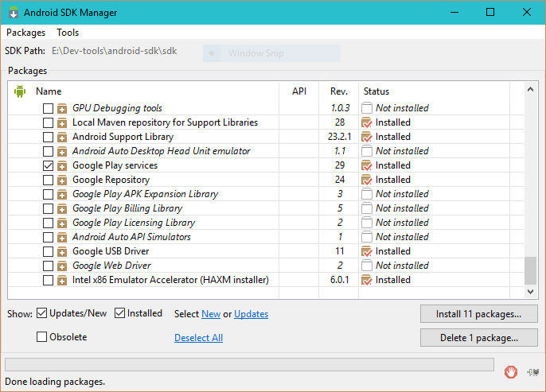Click the Install 11 packages button
The image size is (546, 392).
point(478,313)
